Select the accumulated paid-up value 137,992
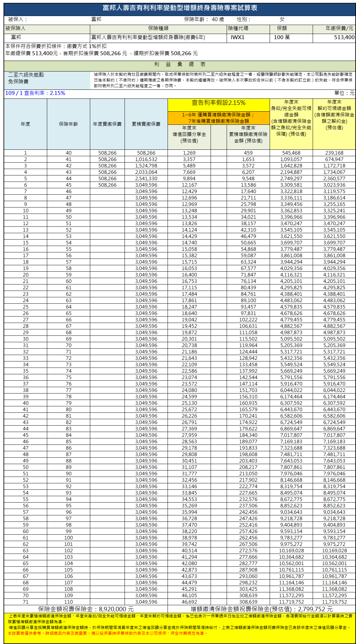This screenshot has width=356, height=644. pyautogui.click(x=248, y=371)
